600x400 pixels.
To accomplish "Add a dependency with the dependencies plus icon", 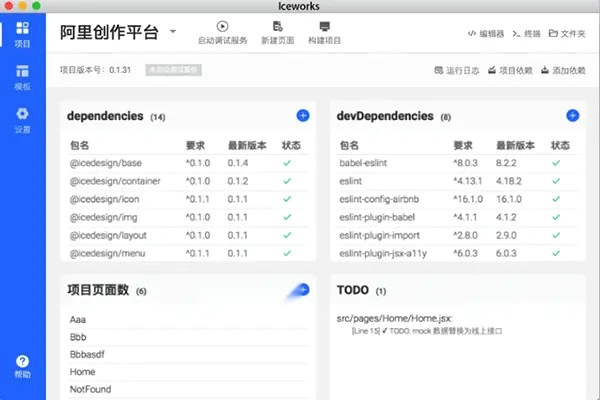I will pos(303,116).
